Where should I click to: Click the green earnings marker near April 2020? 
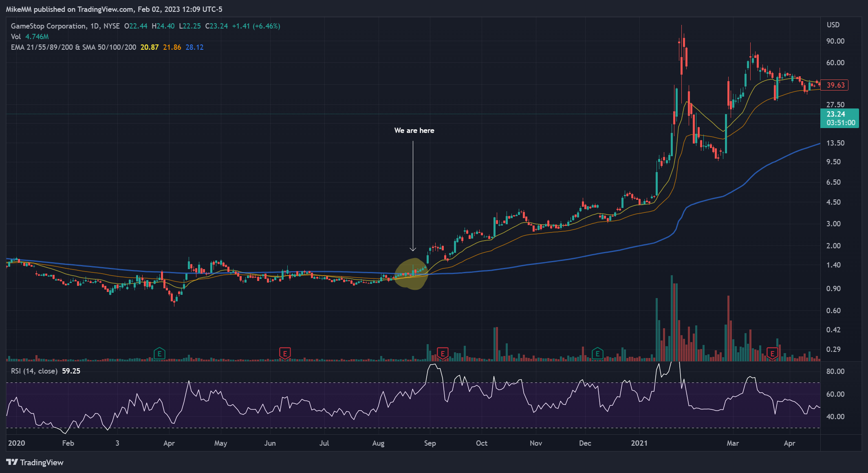pyautogui.click(x=159, y=353)
